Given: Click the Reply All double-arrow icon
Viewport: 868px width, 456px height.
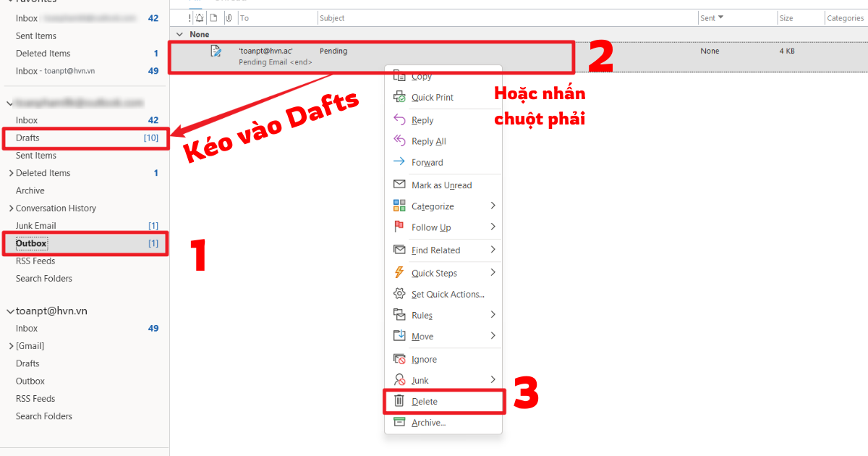Looking at the screenshot, I should (x=399, y=141).
